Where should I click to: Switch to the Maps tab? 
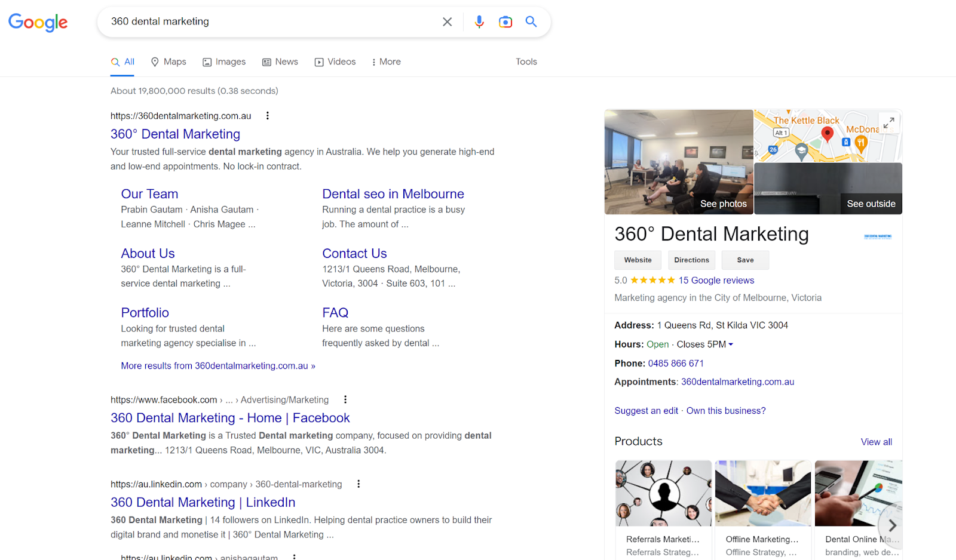[168, 62]
